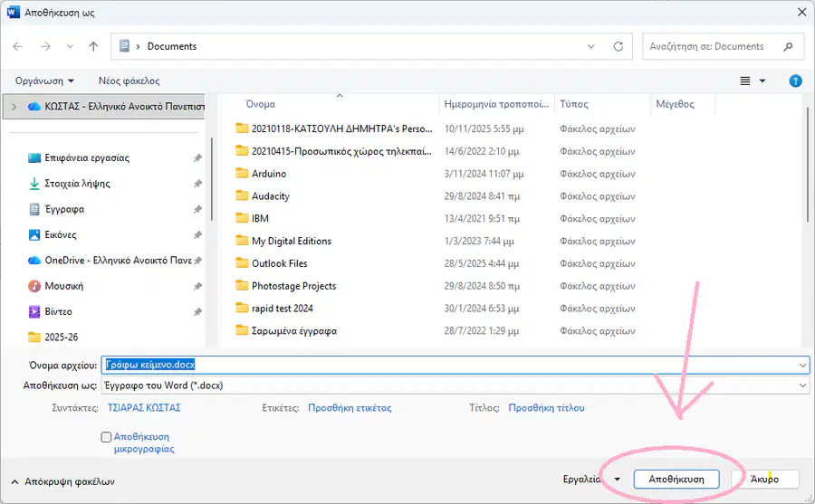Click the pin icon next to Στοιχεία λήψης
This screenshot has height=504, width=815.
[x=198, y=184]
